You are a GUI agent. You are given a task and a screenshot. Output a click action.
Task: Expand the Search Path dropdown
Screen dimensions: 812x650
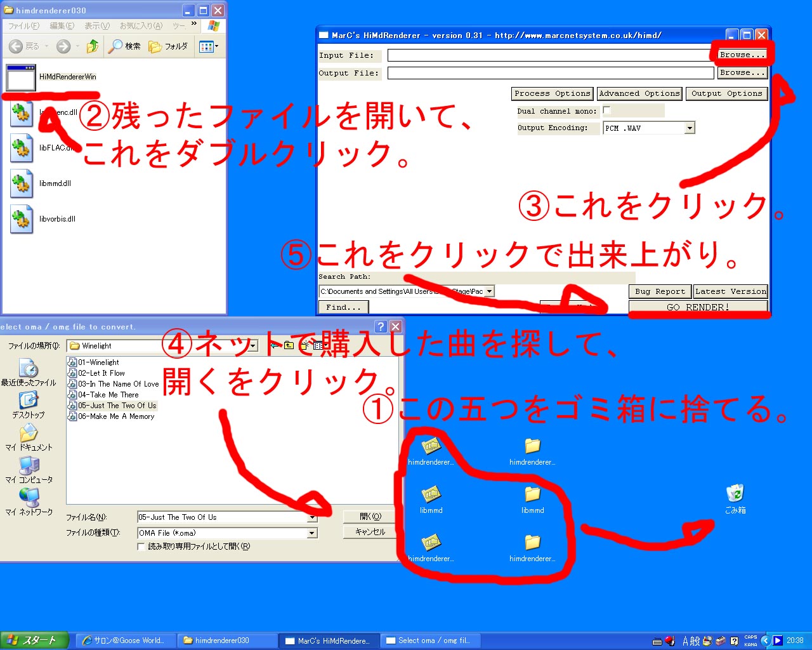click(x=488, y=291)
